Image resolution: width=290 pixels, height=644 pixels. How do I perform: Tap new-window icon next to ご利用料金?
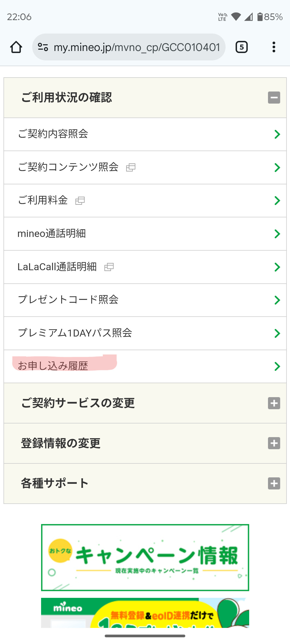click(80, 201)
